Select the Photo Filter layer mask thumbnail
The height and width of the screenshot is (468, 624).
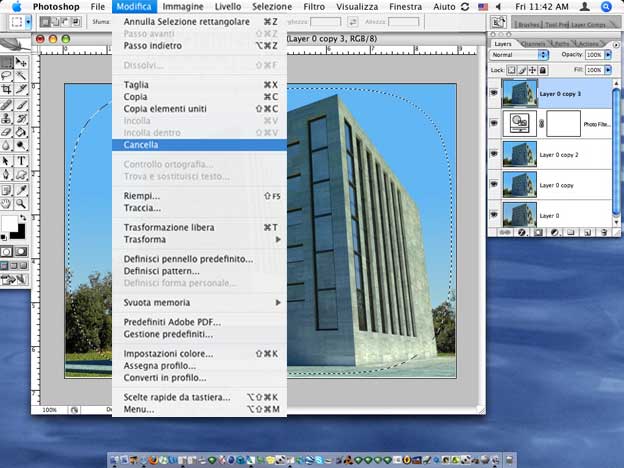(563, 122)
